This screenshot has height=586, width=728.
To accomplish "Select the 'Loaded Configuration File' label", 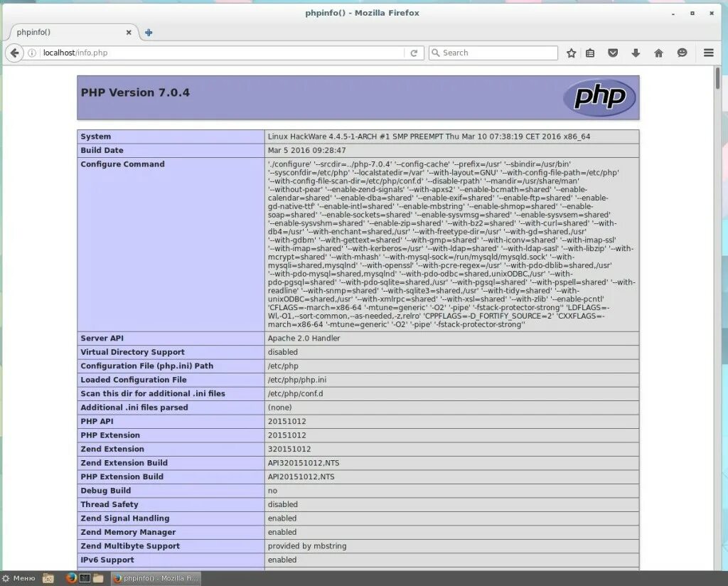I will (133, 380).
